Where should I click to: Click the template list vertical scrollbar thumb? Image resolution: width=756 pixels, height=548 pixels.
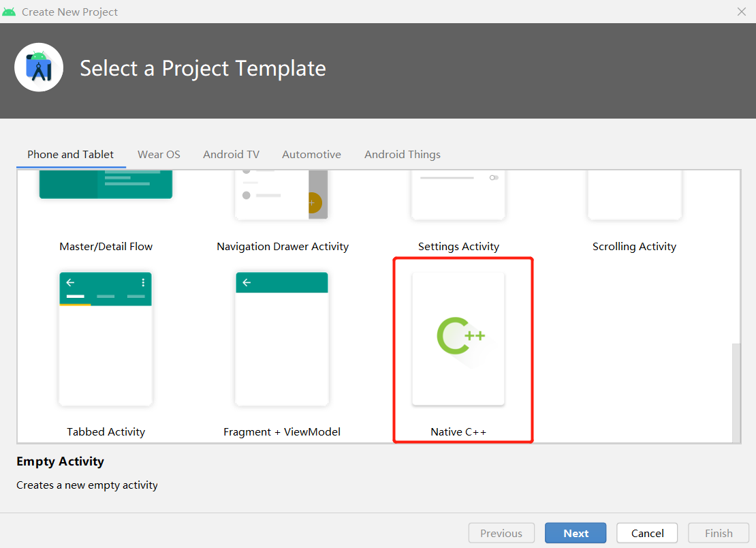(x=736, y=393)
